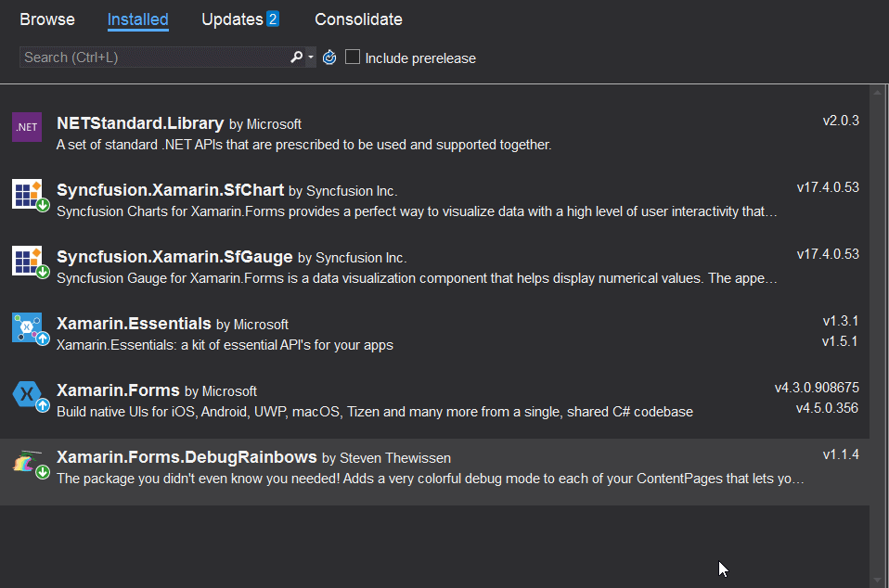Select the Xamarin.Essentials package title
This screenshot has height=588, width=889.
[134, 324]
